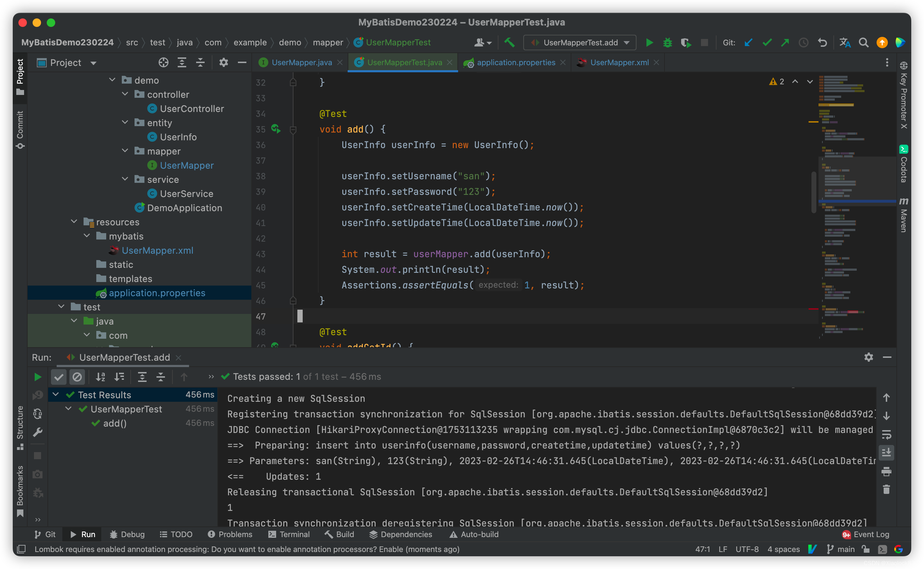Click the run gutter icon beside add()

(x=275, y=129)
